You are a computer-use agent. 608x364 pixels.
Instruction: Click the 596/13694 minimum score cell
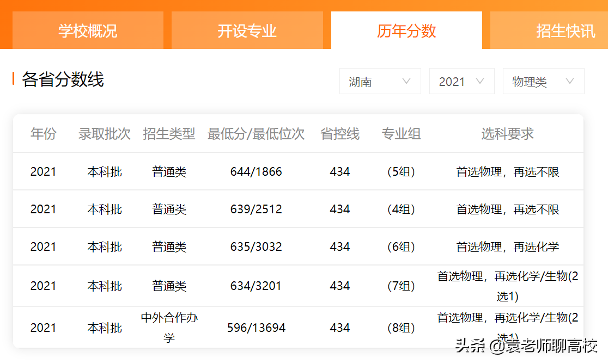256,327
